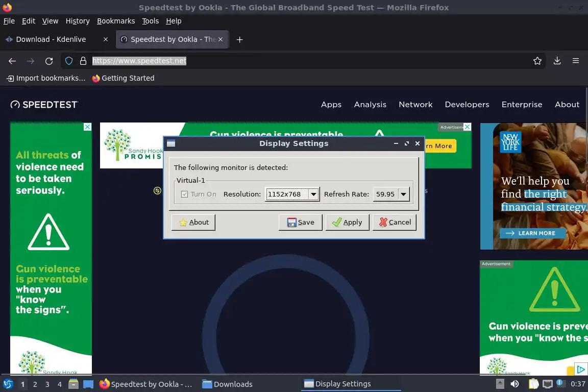This screenshot has width=588, height=392.
Task: Go back with the browser back arrow
Action: (12, 61)
